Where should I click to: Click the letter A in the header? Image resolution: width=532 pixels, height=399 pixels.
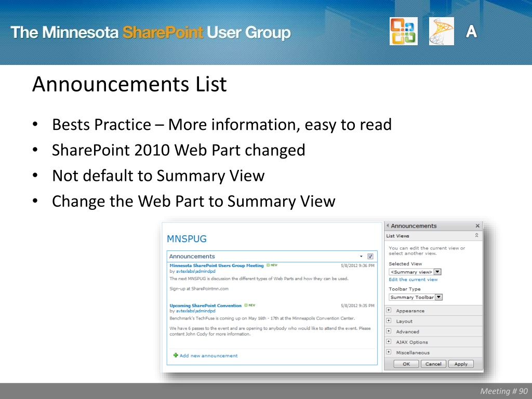[x=471, y=32]
